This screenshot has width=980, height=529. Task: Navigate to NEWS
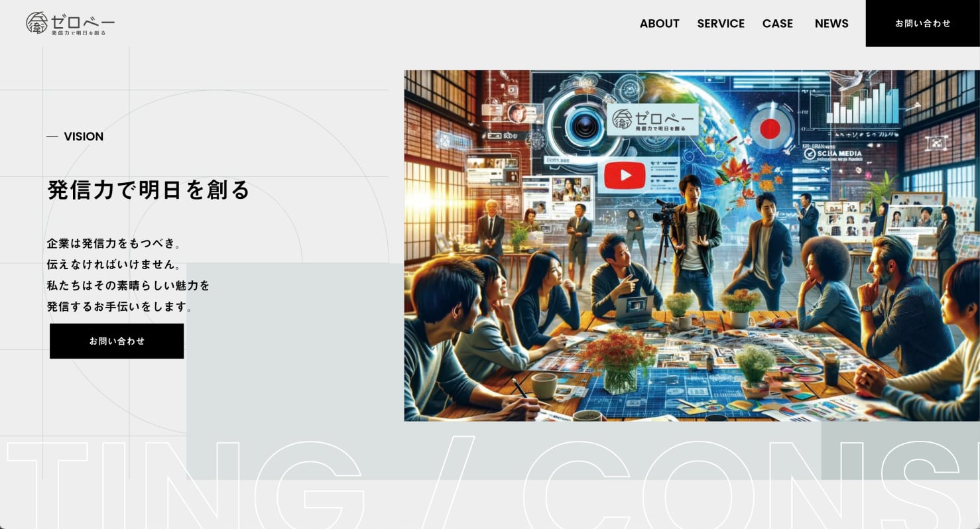(831, 23)
